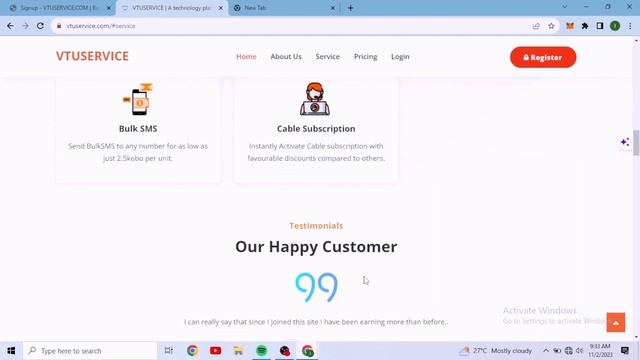Viewport: 640px width, 360px height.
Task: Bookmark this page with the star icon
Action: [x=551, y=26]
